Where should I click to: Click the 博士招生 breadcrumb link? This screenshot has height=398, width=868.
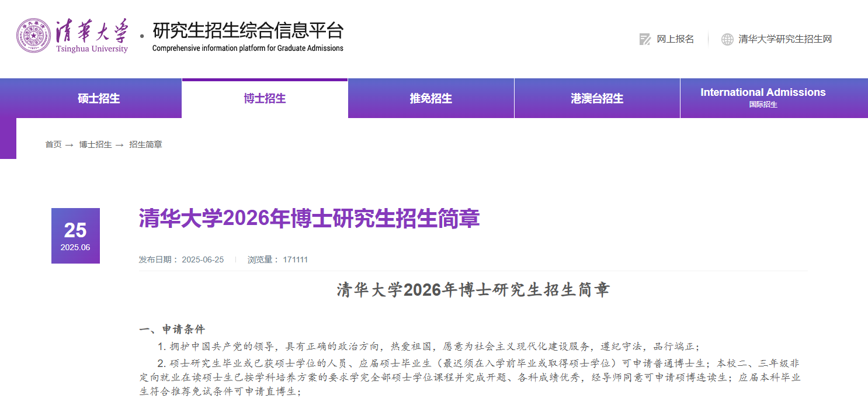tap(95, 144)
